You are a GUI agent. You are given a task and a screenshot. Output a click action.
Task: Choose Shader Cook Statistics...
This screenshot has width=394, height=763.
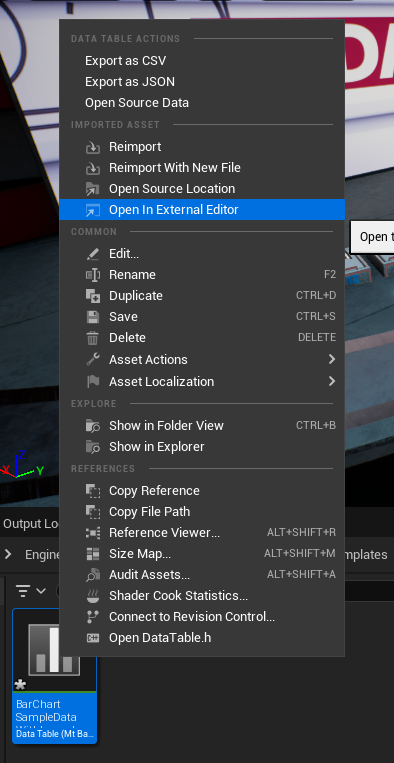click(202, 596)
